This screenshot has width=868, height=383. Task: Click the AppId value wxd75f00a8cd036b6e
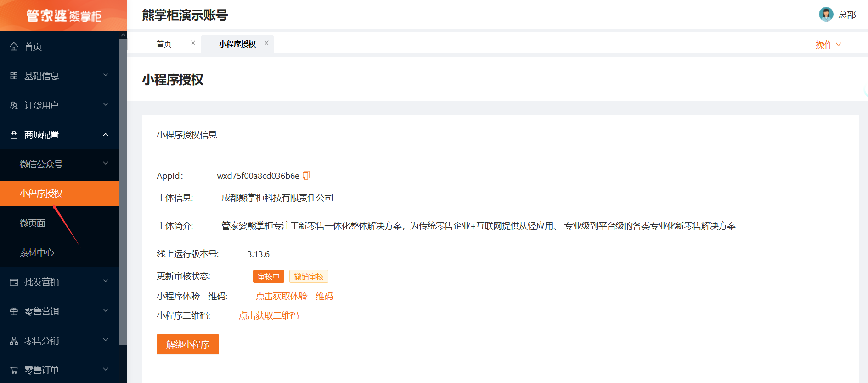click(258, 176)
